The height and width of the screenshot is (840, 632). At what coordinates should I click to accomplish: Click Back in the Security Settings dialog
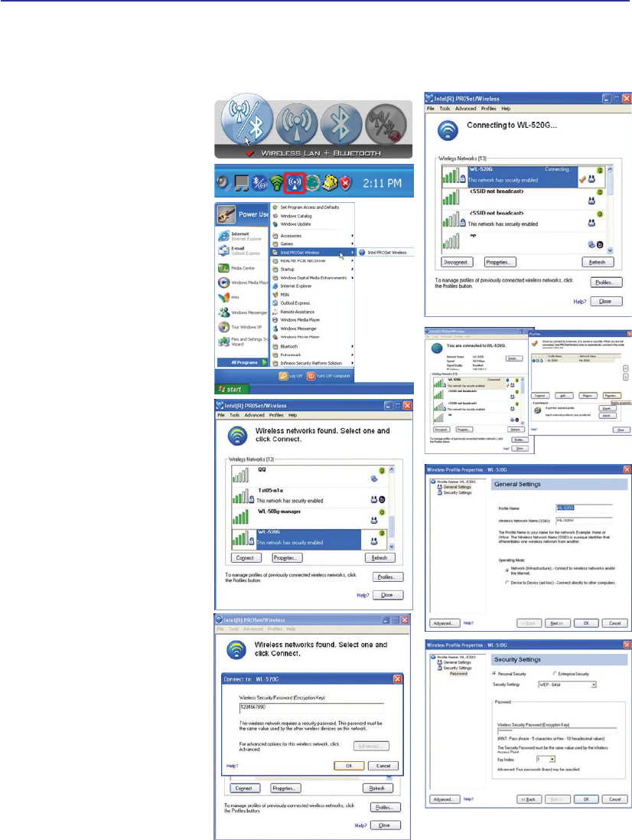(x=529, y=799)
